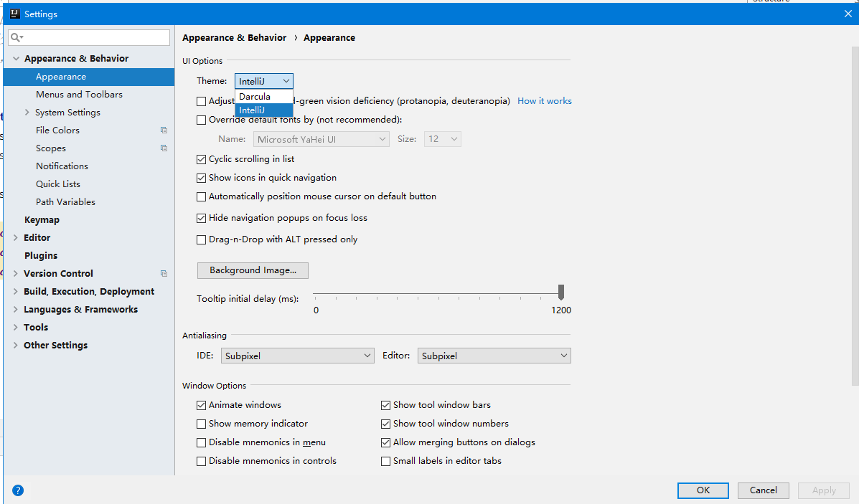Expand the Editor settings node

(x=15, y=237)
